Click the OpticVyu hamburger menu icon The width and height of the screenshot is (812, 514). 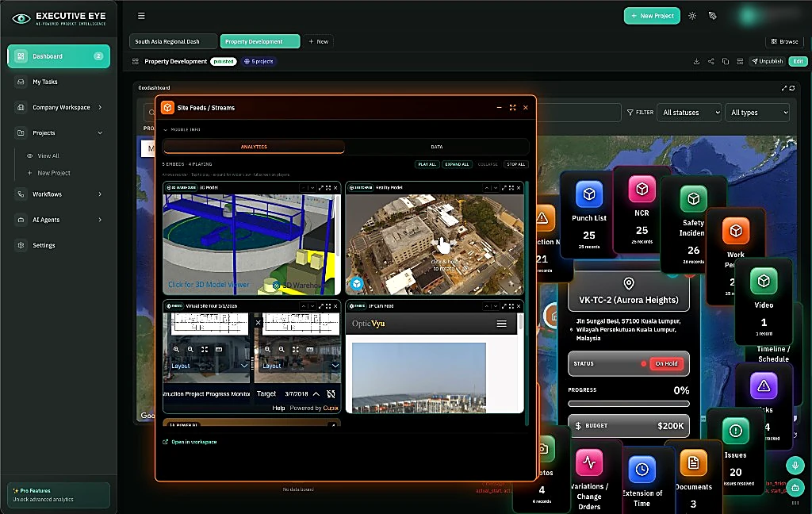(x=501, y=324)
